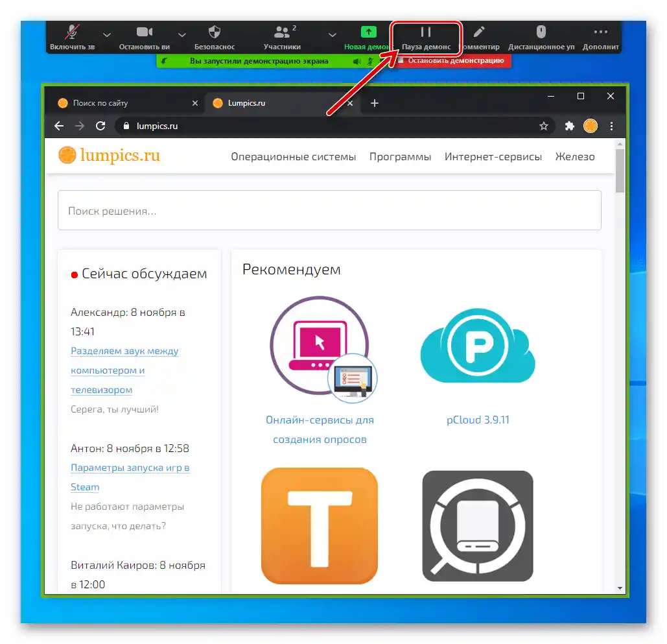Open camera selection dropdown arrow

(181, 36)
